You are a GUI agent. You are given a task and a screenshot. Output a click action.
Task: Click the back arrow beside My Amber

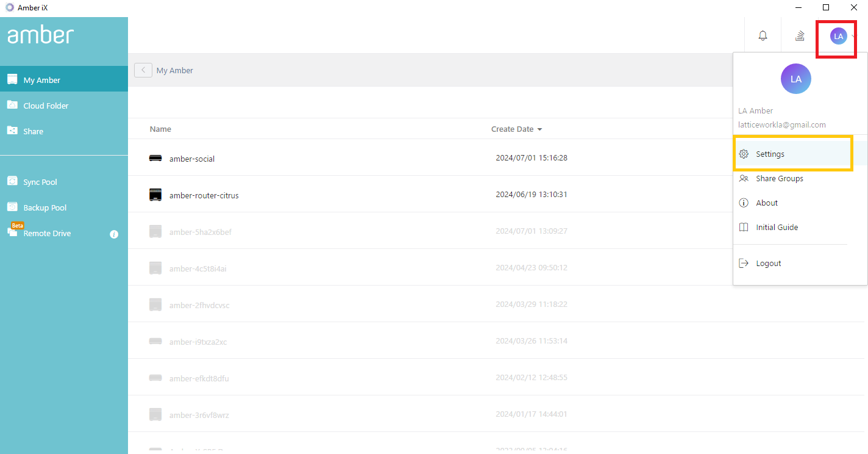pos(143,70)
